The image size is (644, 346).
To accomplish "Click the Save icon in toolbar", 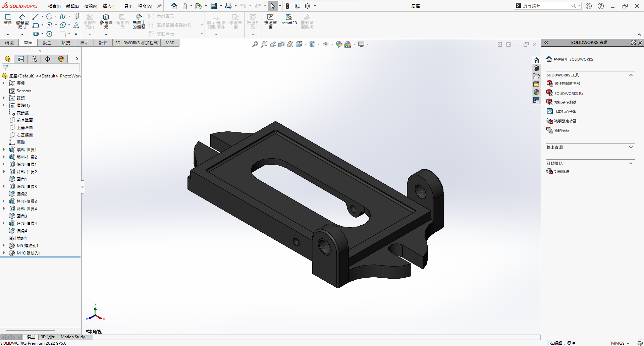I will coord(214,6).
